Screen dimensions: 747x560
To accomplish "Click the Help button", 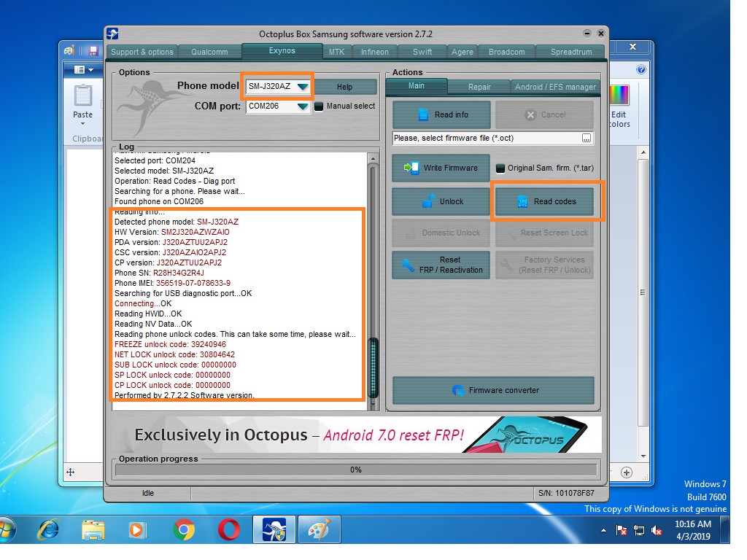I will pyautogui.click(x=344, y=87).
